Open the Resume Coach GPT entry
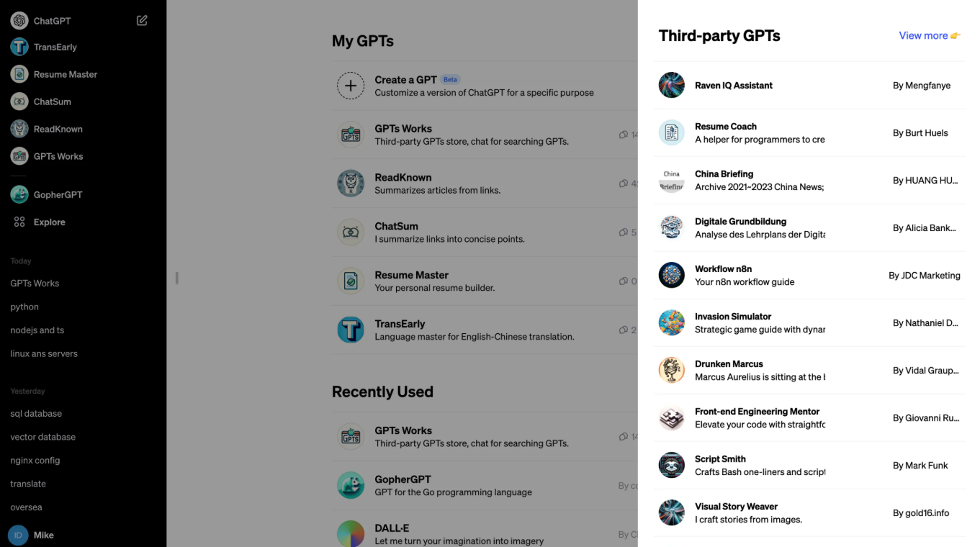Viewport: 980px width, 547px height. [x=760, y=132]
